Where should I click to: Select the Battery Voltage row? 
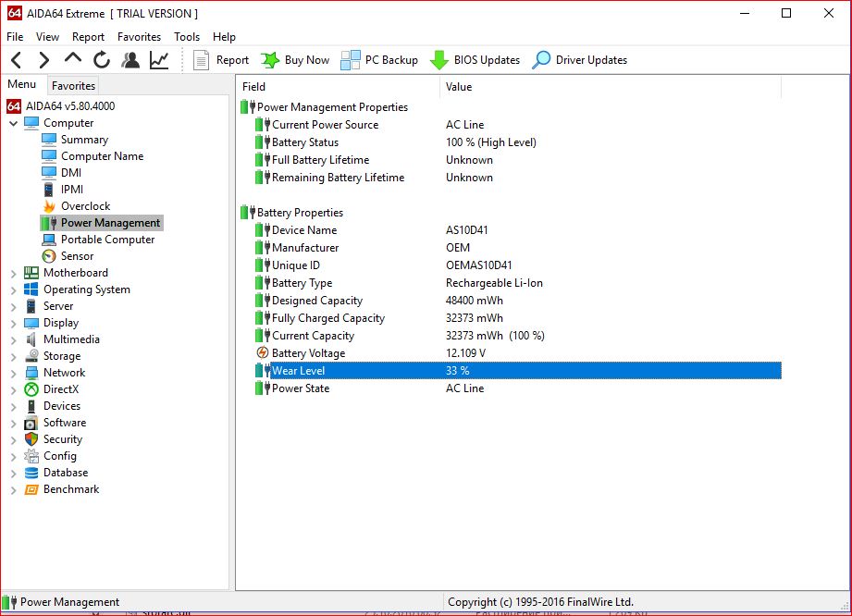[x=518, y=353]
